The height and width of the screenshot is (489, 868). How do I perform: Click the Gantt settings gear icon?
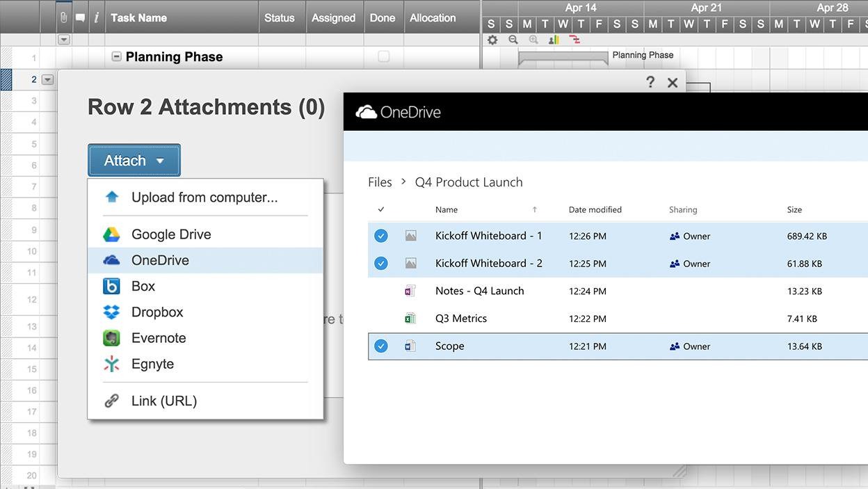pyautogui.click(x=492, y=40)
